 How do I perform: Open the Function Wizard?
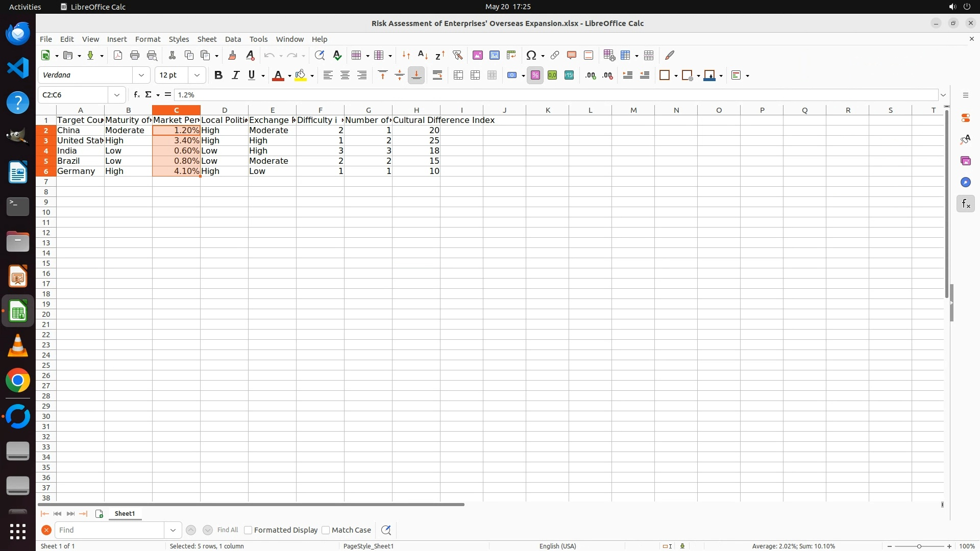[x=136, y=95]
